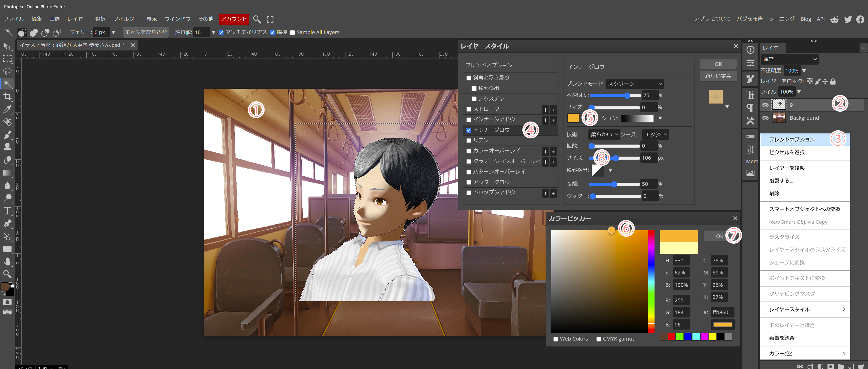Hide the Background layer eye icon
Image resolution: width=868 pixels, height=369 pixels.
tap(765, 118)
